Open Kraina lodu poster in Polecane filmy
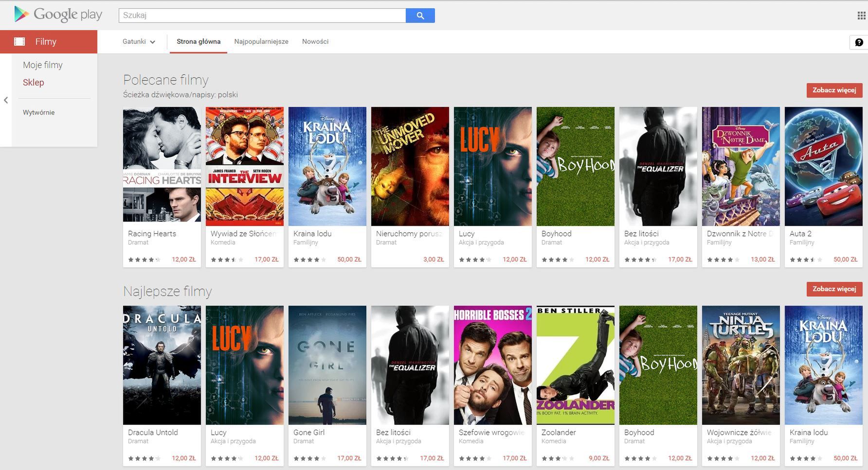The height and width of the screenshot is (470, 868). 327,167
